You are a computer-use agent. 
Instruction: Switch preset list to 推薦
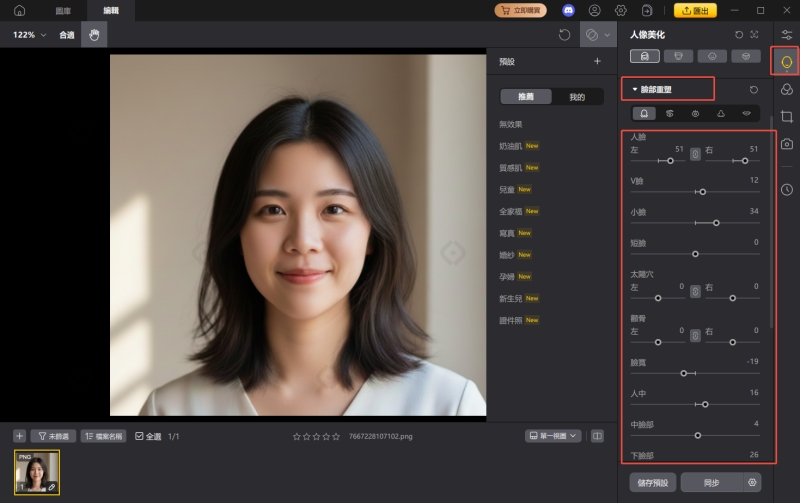pyautogui.click(x=526, y=97)
